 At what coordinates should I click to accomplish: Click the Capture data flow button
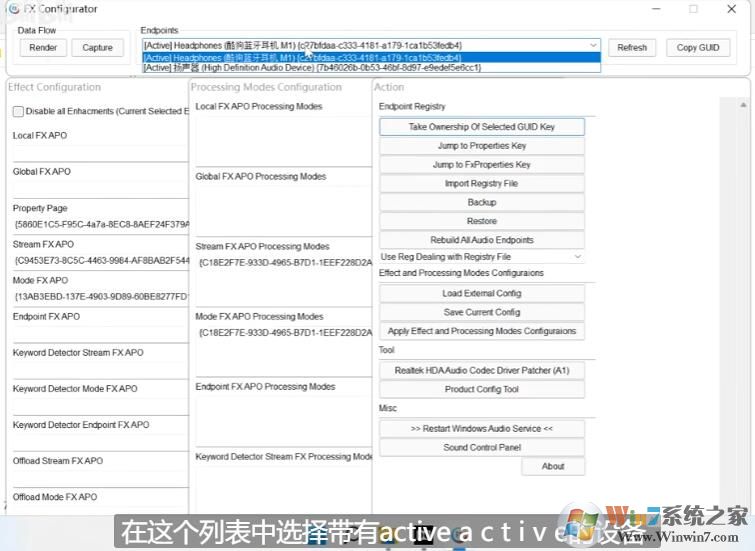[x=97, y=48]
